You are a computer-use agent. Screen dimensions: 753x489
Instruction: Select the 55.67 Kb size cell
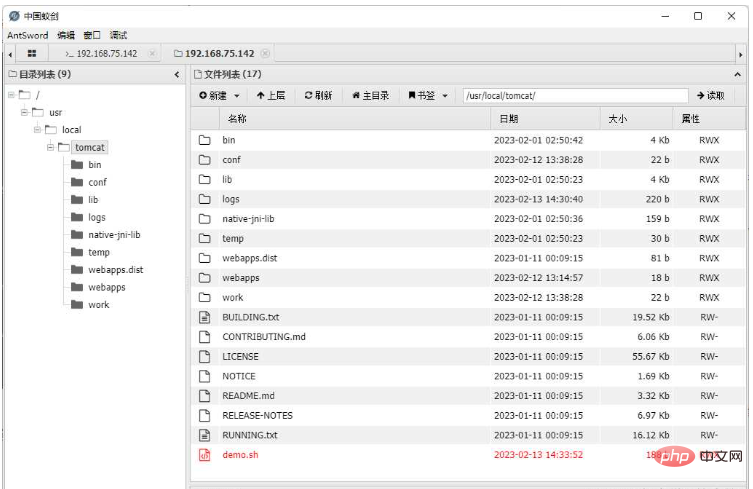(651, 356)
